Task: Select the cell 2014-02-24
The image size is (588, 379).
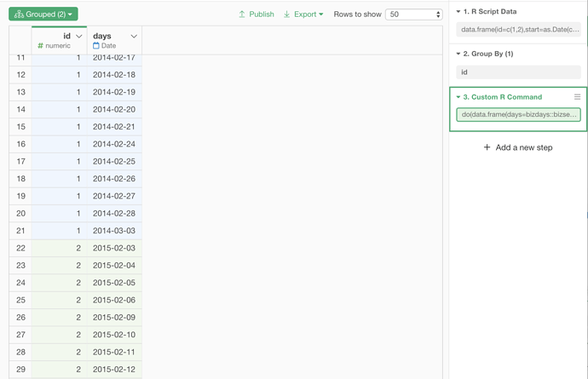Action: 114,144
